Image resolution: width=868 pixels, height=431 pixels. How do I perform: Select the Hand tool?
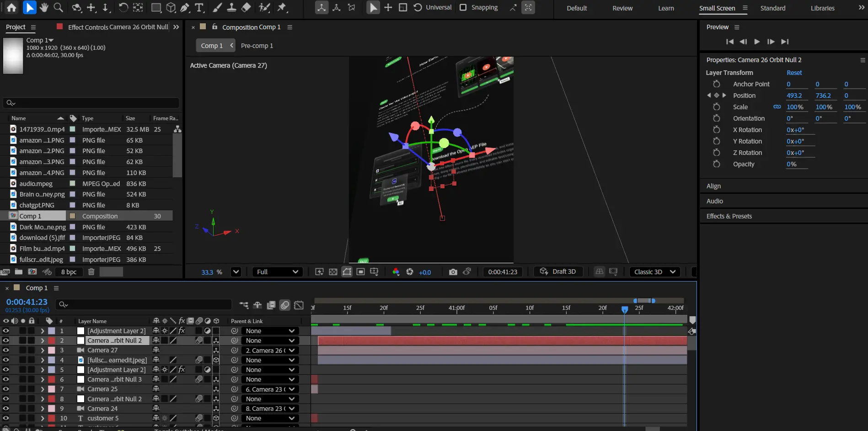tap(44, 7)
